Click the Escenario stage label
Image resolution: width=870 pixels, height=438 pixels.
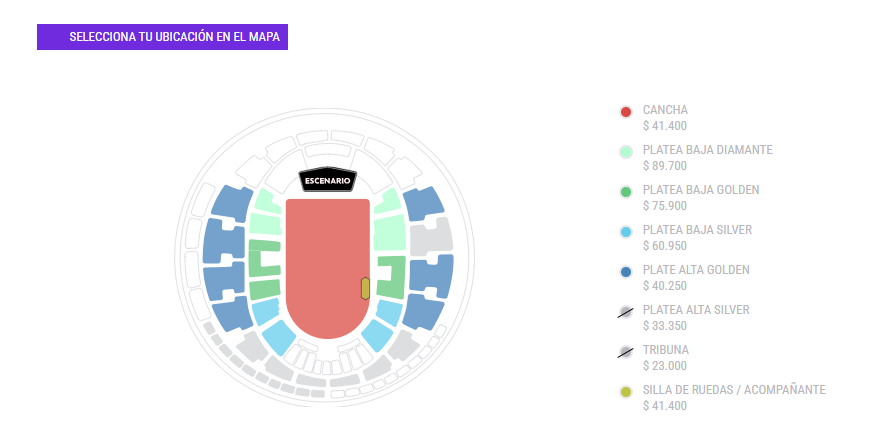point(327,181)
